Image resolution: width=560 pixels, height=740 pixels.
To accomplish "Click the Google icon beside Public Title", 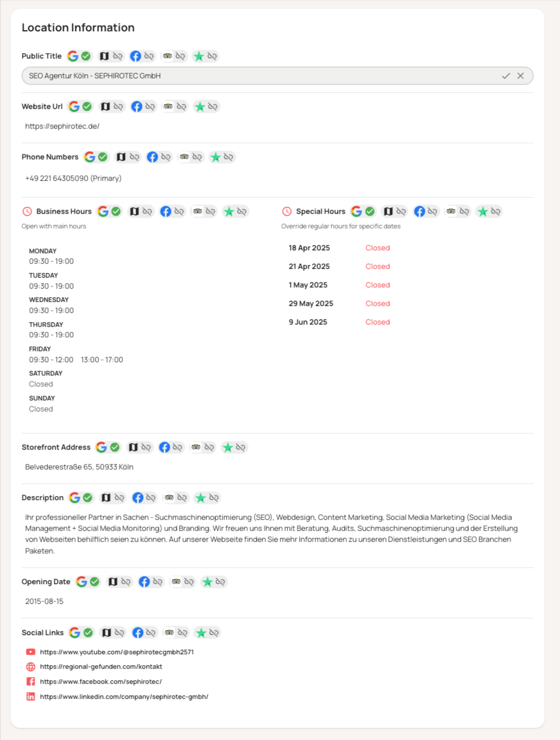I will [73, 56].
